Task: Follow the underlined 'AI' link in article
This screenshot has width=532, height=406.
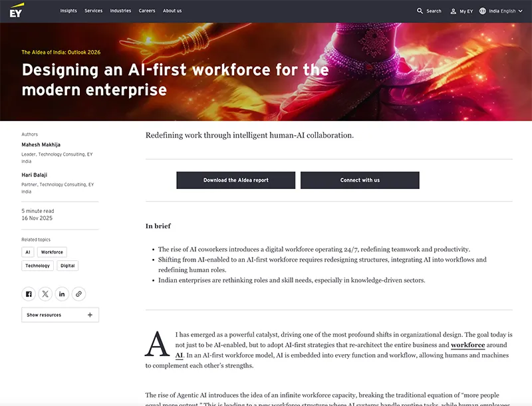Action: (179, 355)
